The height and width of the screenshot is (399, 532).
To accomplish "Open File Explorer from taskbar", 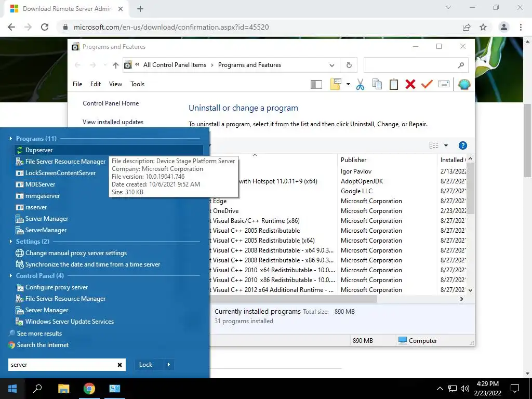I will coord(63,389).
